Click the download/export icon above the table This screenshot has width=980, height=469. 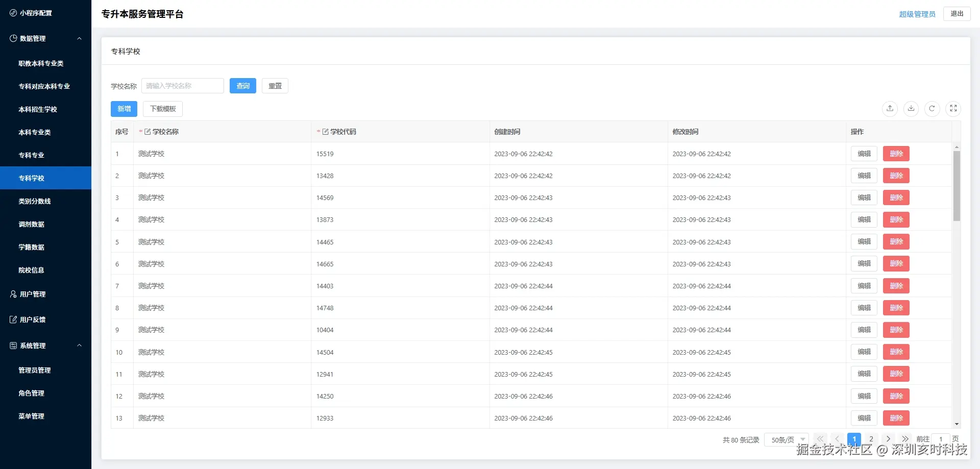coord(911,109)
